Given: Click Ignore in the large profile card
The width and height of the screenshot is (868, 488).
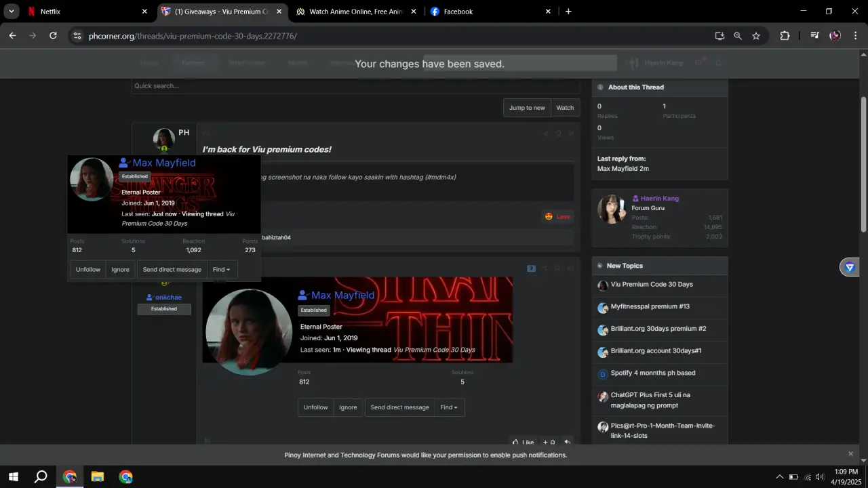Looking at the screenshot, I should (x=349, y=407).
